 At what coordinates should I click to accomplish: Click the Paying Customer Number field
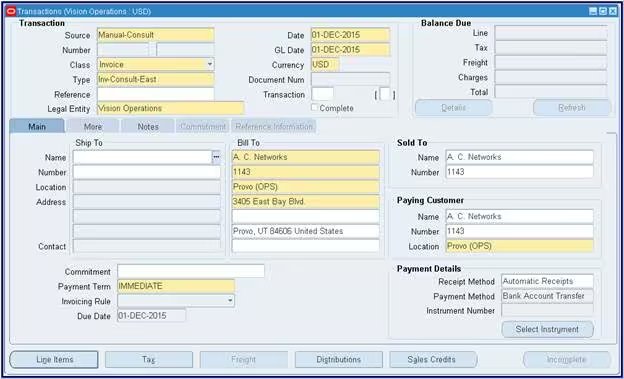pos(520,231)
